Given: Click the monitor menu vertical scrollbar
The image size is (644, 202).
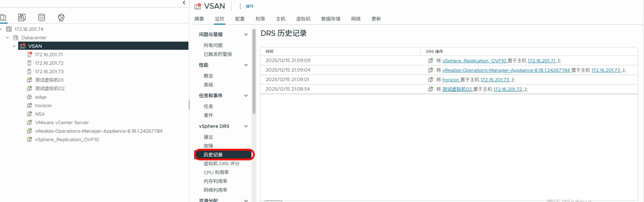Looking at the screenshot, I should click(x=254, y=72).
